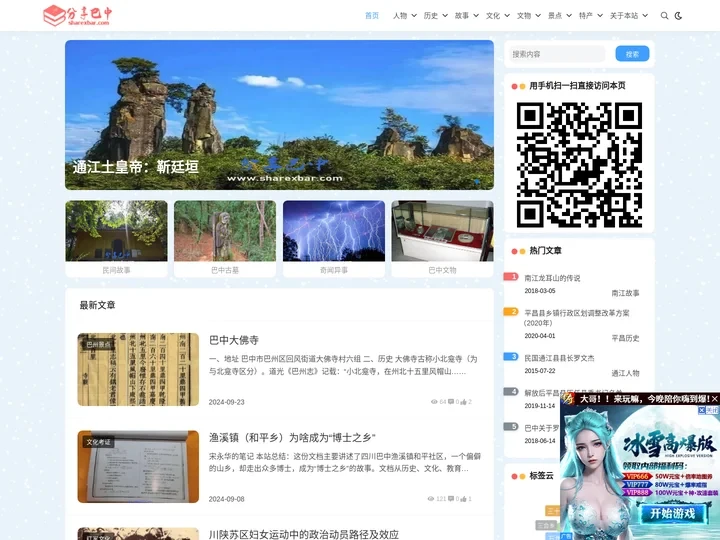Expand the 关于本站 menu arrow
The image size is (720, 540).
click(645, 16)
